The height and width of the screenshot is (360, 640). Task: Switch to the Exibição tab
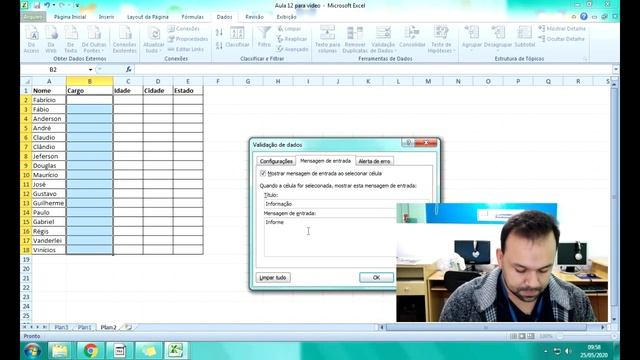pyautogui.click(x=287, y=17)
